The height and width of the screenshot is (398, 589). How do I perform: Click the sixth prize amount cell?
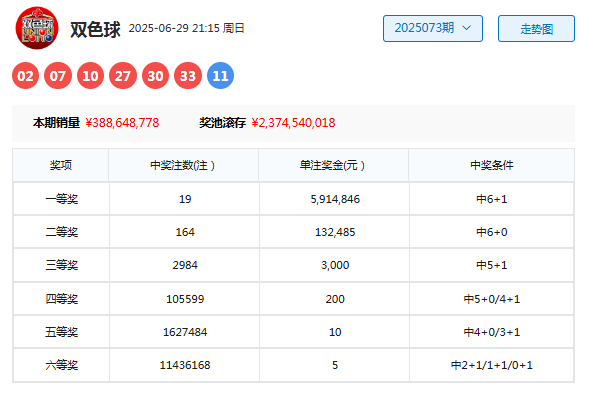(x=334, y=365)
